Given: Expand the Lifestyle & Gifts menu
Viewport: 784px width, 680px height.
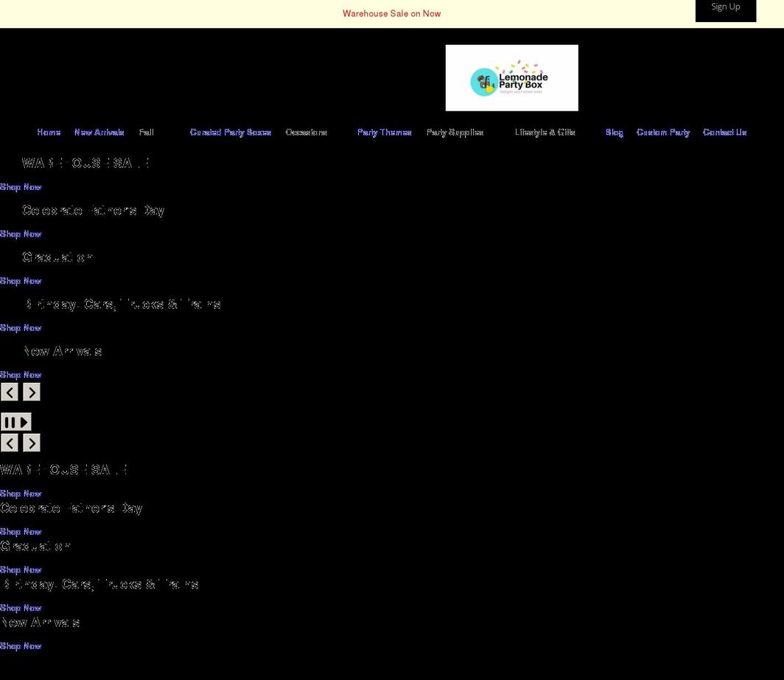Looking at the screenshot, I should tap(545, 133).
